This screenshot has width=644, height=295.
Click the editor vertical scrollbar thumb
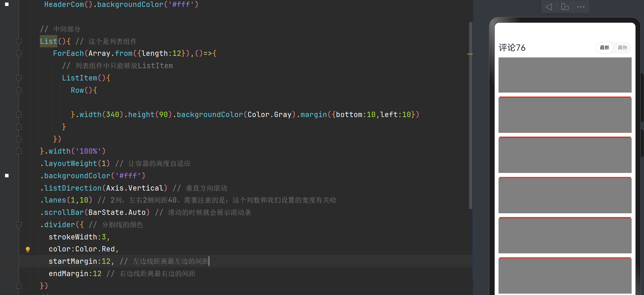471,115
